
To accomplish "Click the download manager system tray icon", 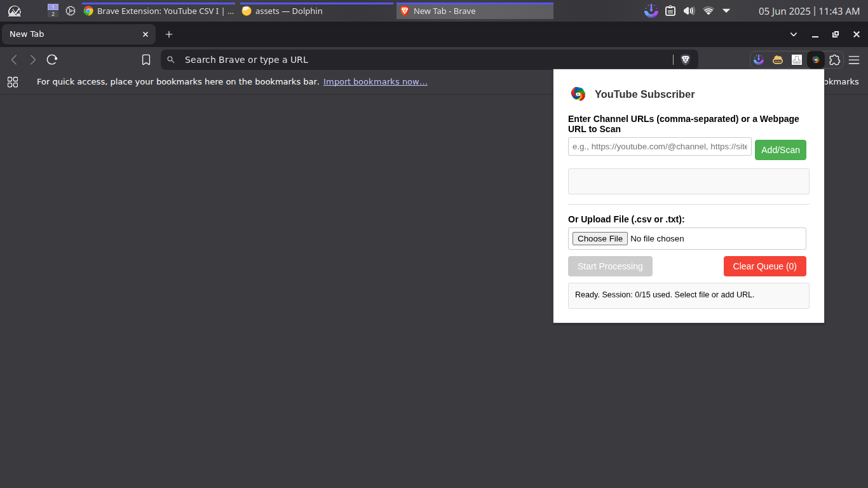I will 651,11.
